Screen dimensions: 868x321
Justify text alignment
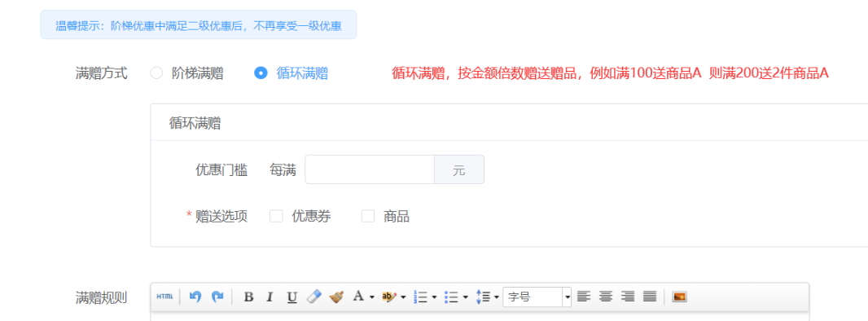click(x=650, y=297)
